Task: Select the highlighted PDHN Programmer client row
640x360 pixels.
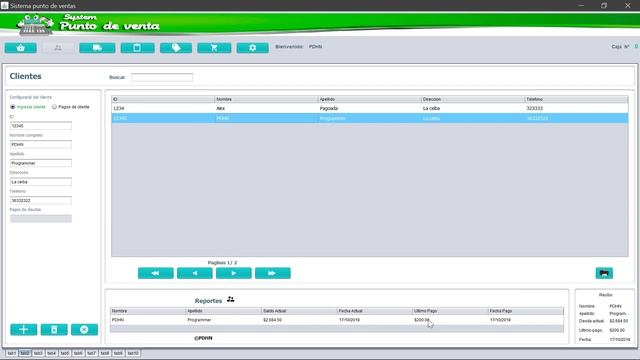Action: (369, 118)
